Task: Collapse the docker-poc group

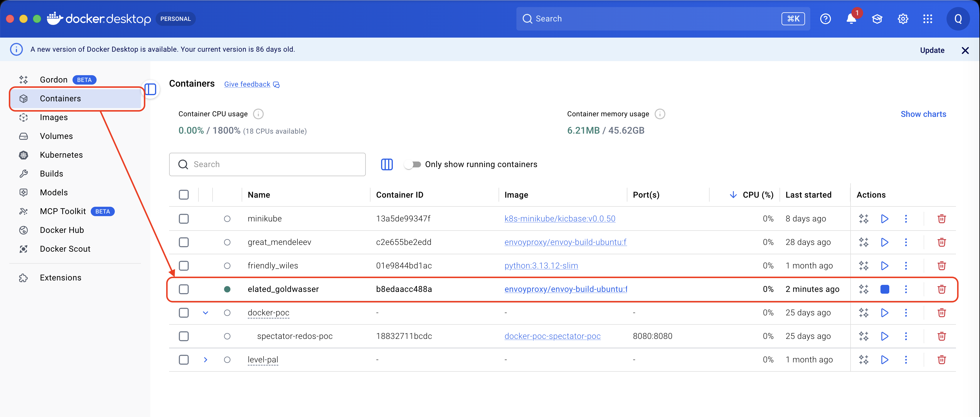Action: (x=206, y=313)
